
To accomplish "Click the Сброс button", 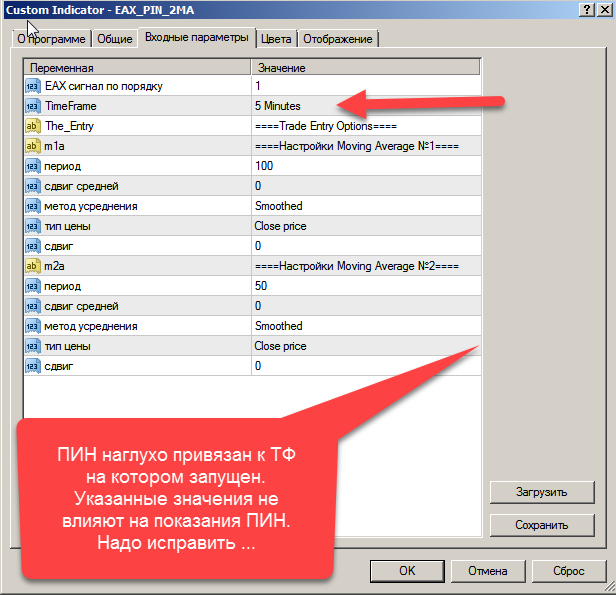I will point(568,571).
